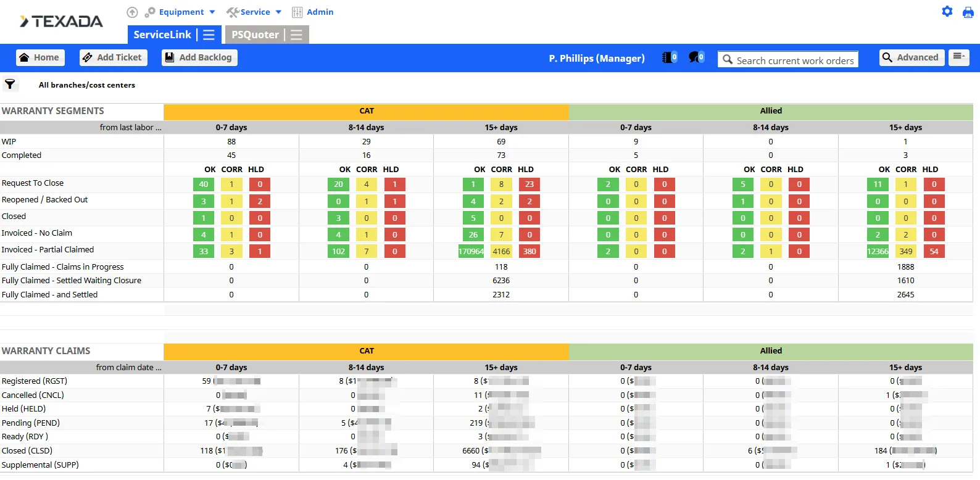Click the Home button
The height and width of the screenshot is (480, 980).
pyautogui.click(x=40, y=57)
